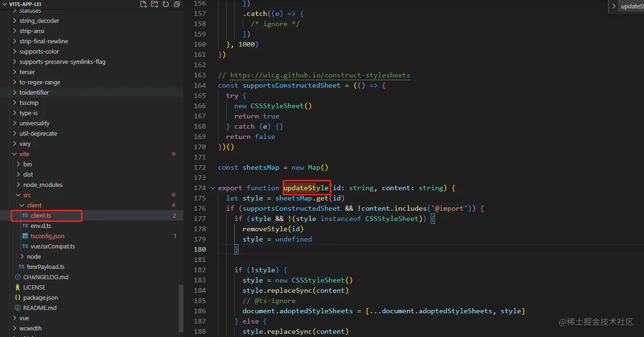Click the New Folder icon in Explorer header

[155, 4]
